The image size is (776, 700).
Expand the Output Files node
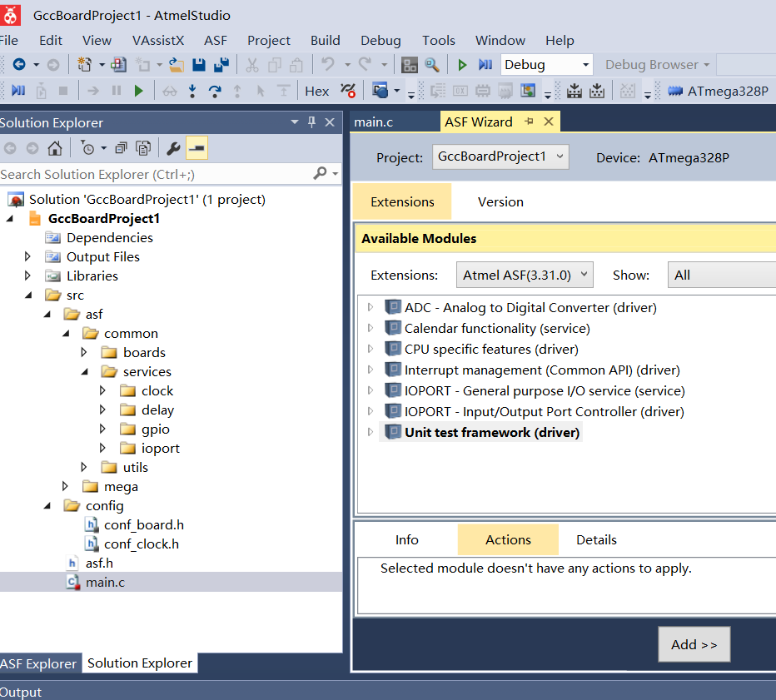[x=27, y=256]
